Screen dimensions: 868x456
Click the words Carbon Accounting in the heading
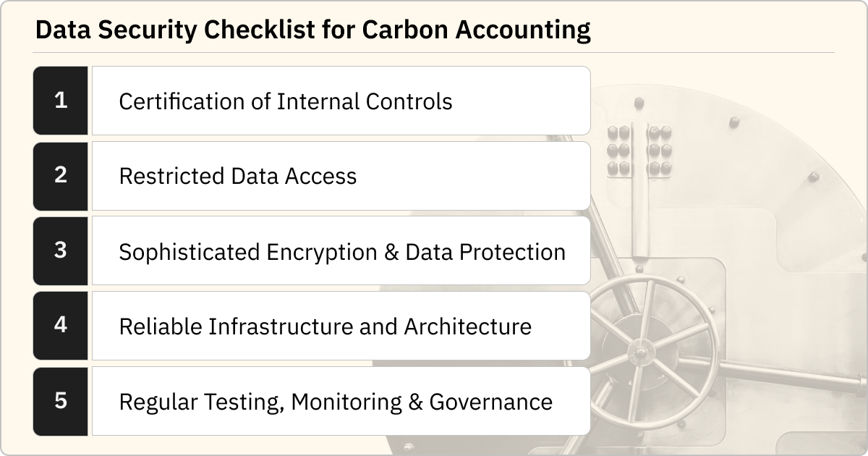[476, 30]
